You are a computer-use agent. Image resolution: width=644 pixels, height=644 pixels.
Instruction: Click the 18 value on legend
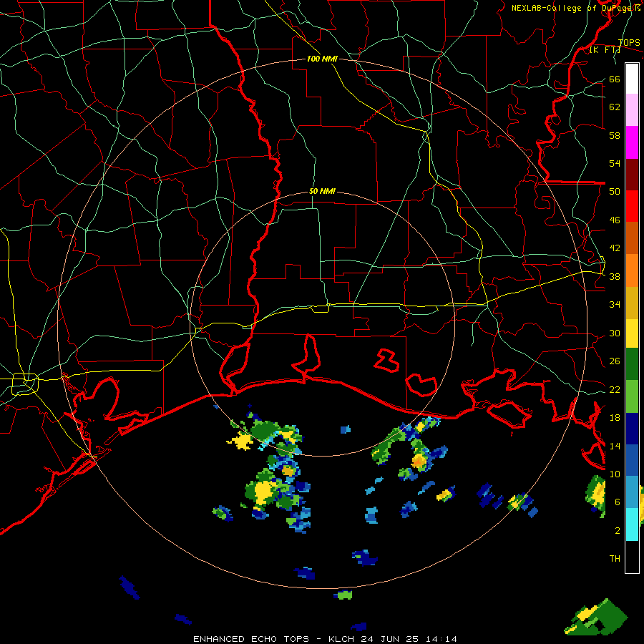click(615, 418)
